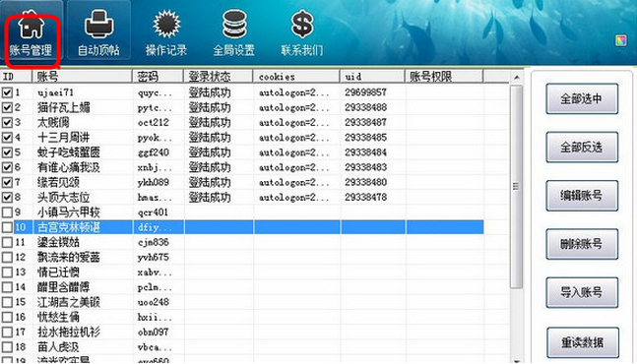This screenshot has height=364, width=637.
Task: Open the 联系我们 dollar icon tab
Action: tap(302, 33)
